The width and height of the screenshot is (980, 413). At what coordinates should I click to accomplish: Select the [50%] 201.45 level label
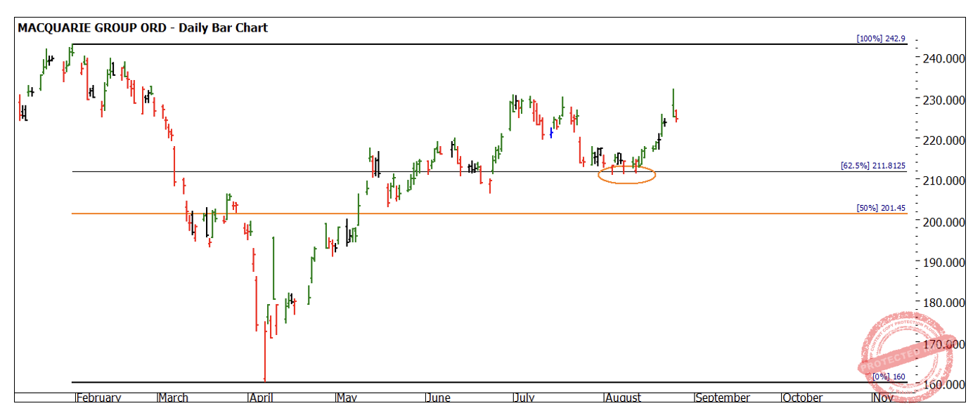pos(881,208)
